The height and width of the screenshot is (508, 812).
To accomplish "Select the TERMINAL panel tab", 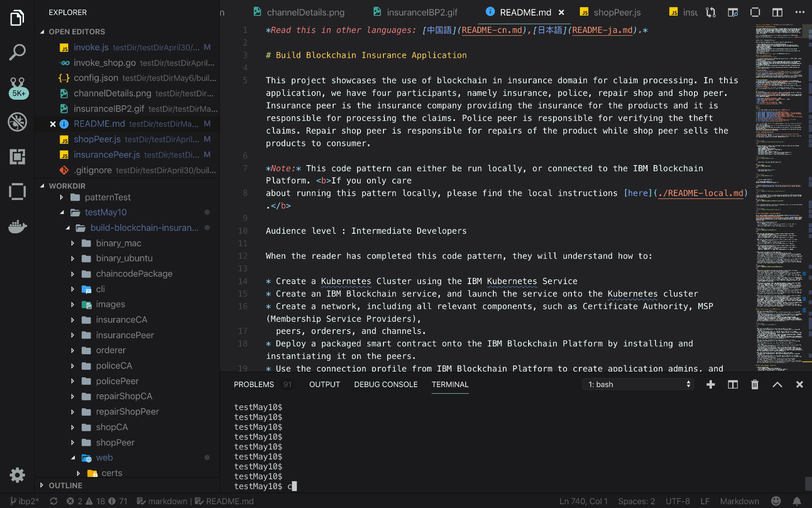I will coord(450,385).
